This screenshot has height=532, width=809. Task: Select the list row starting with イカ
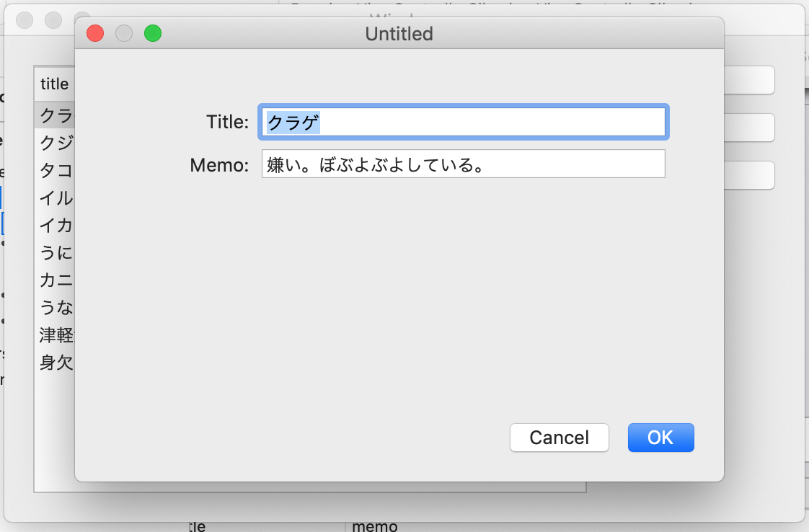tap(56, 225)
